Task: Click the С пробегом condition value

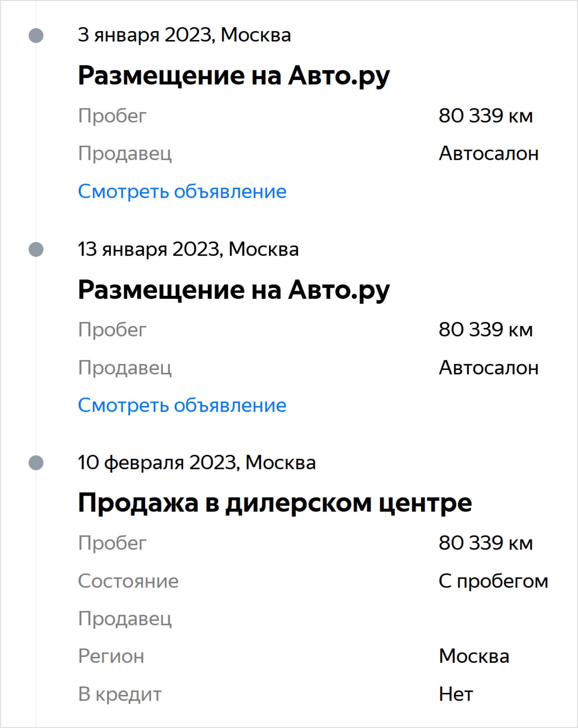Action: point(493,581)
